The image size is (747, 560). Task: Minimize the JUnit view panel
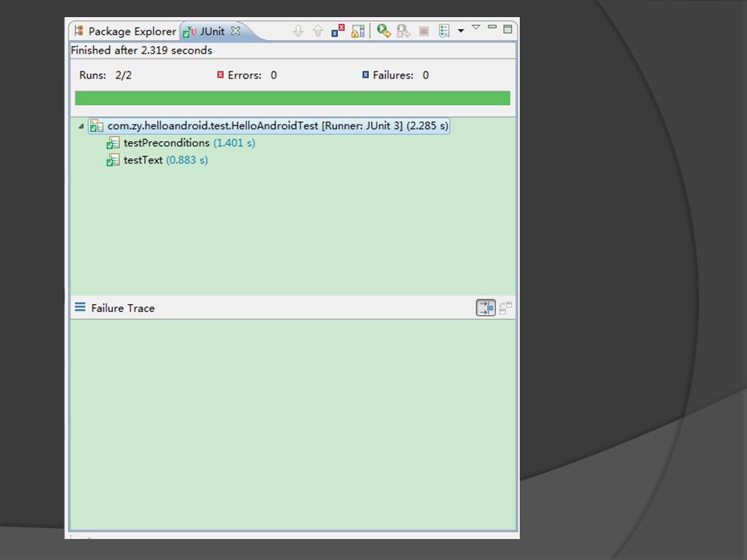click(492, 27)
